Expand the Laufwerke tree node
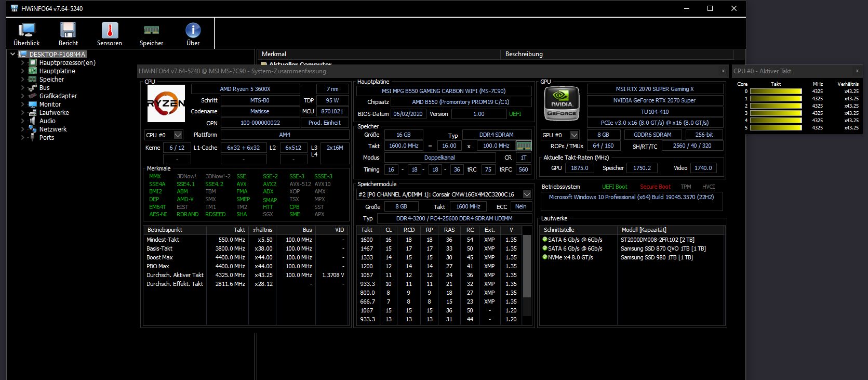Screen dimensions: 868x380 [22, 112]
